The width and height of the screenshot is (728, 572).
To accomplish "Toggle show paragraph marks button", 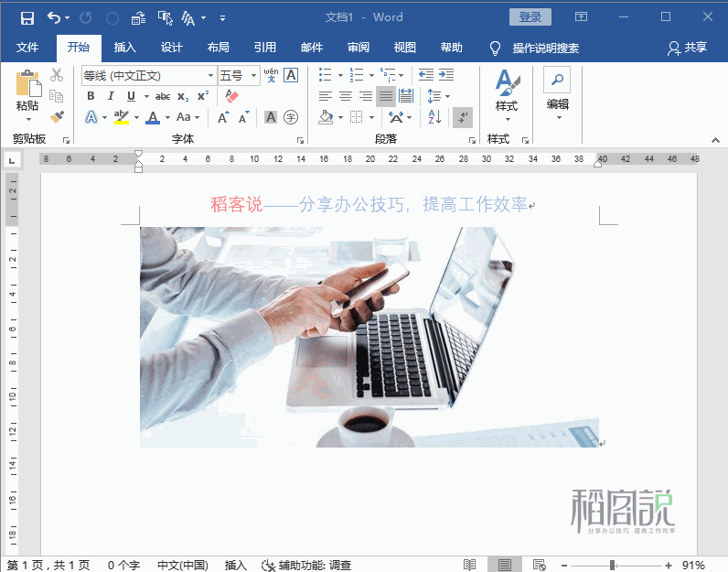I will (x=463, y=117).
